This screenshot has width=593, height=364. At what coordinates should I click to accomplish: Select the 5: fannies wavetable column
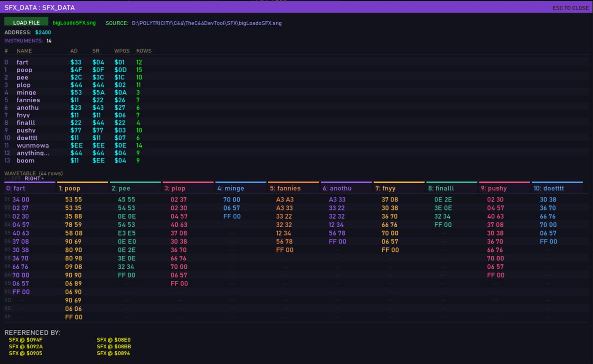[x=294, y=188]
